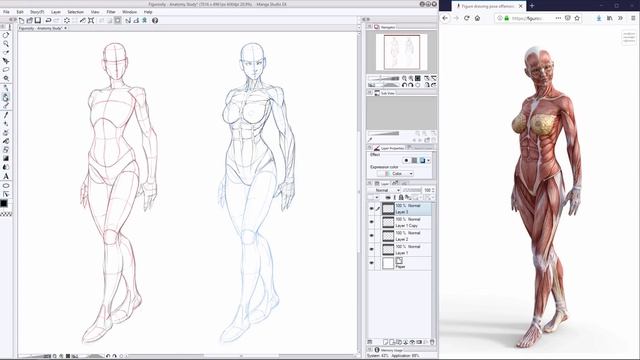Click the Navigator canvas thumbnail preview
Viewport: 640px width, 360px height.
[402, 52]
